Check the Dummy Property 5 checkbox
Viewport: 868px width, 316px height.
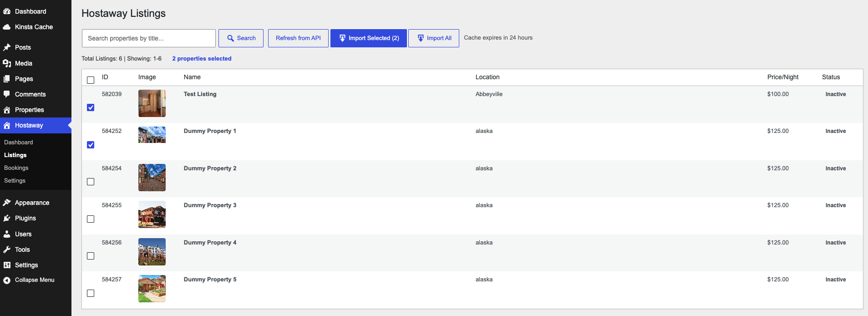(x=91, y=293)
